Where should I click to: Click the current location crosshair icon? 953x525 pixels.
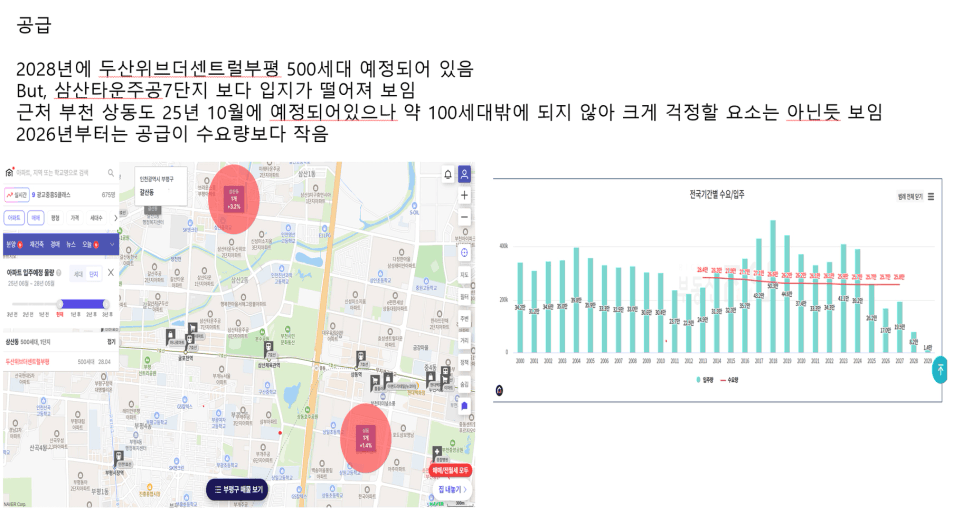click(x=464, y=253)
